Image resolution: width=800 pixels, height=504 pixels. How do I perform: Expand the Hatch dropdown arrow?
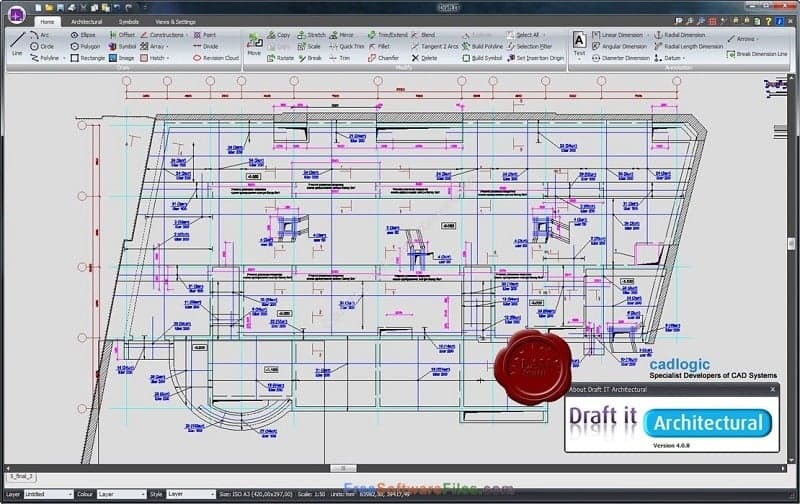point(167,58)
